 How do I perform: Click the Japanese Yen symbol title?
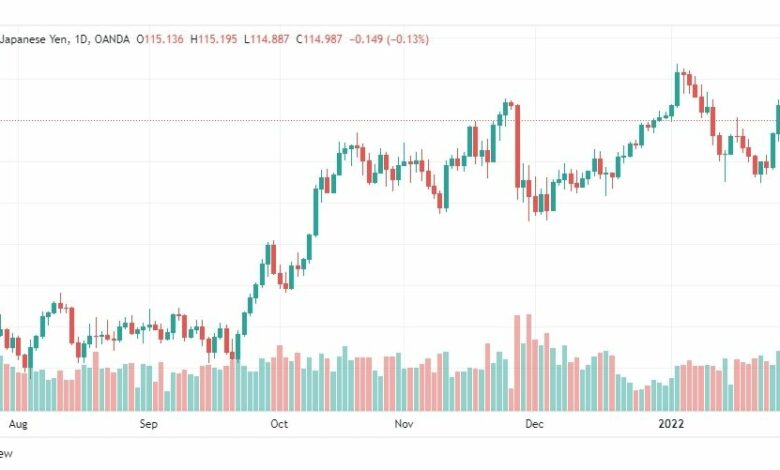coord(33,39)
